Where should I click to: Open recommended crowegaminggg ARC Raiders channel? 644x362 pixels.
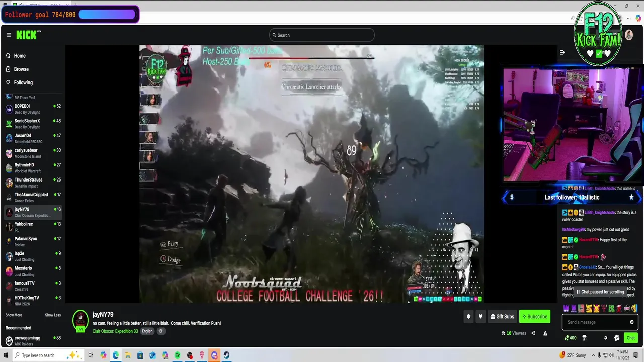pyautogui.click(x=33, y=341)
